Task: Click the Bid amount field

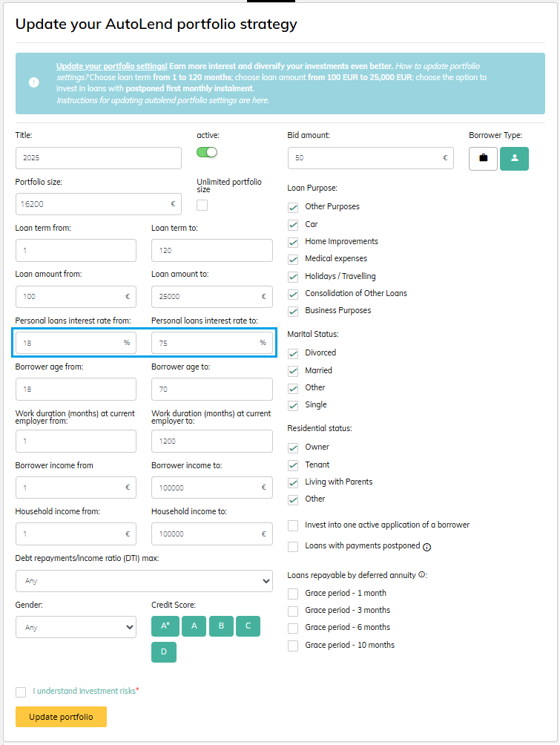Action: click(x=363, y=158)
